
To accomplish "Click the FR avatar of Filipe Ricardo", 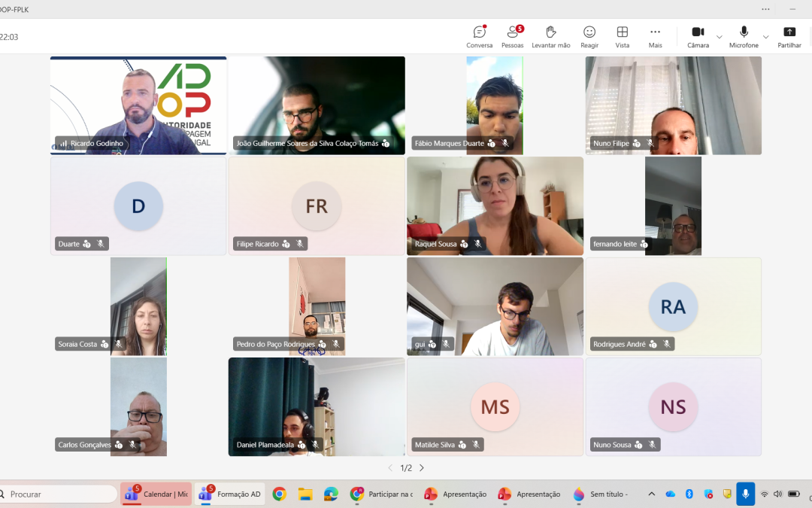I will click(x=317, y=205).
